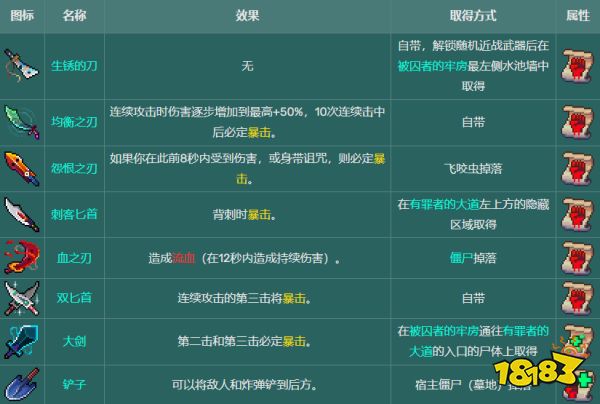The height and width of the screenshot is (404, 600).
Task: Follow 被囚者的牢房 link in 大剑 row
Action: coord(444,331)
